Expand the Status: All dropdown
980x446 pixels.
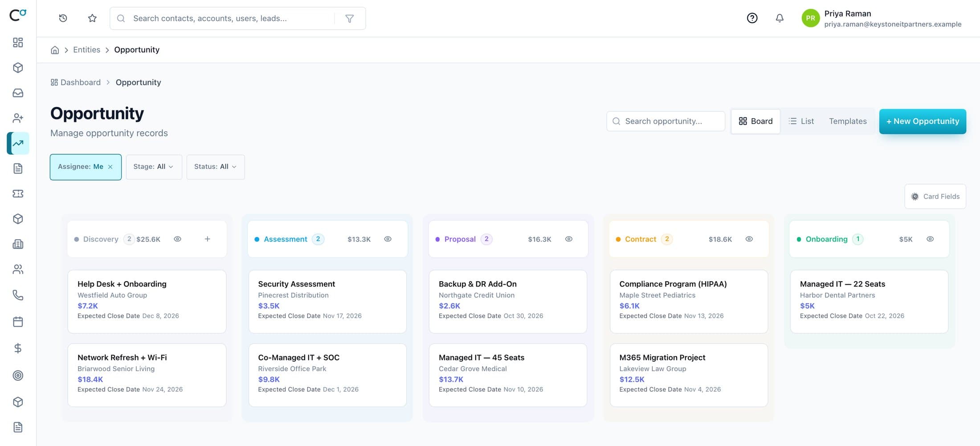coord(216,167)
